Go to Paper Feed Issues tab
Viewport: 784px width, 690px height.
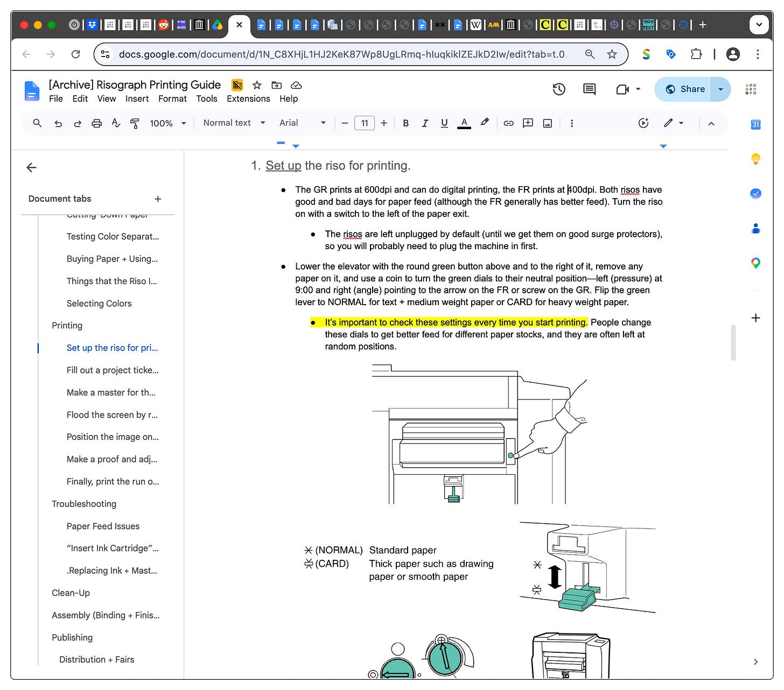103,526
